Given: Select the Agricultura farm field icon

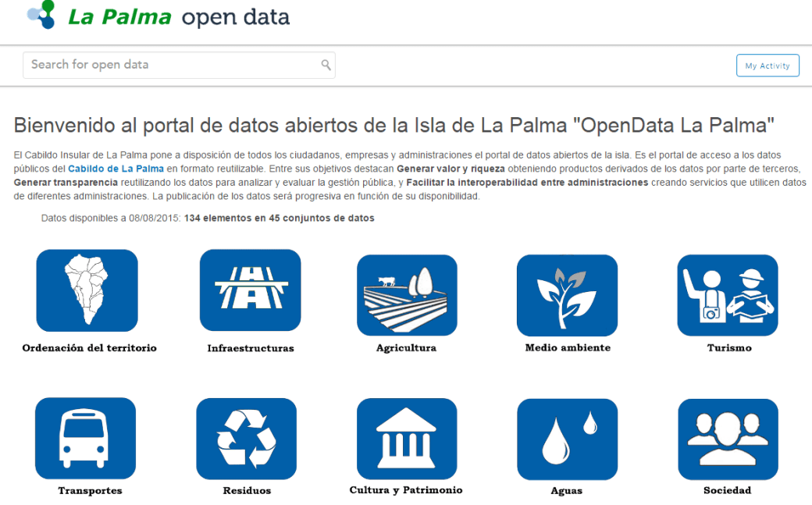Looking at the screenshot, I should [x=407, y=295].
